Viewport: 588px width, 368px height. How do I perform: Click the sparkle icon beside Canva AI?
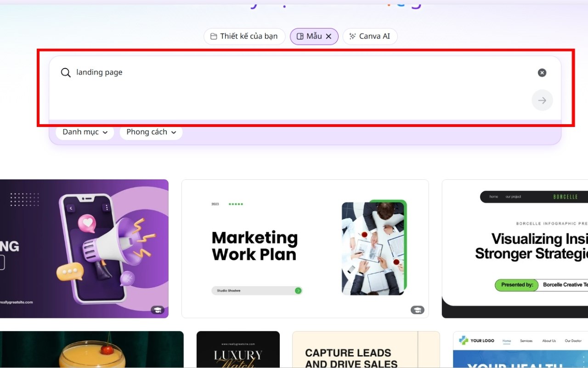[352, 36]
